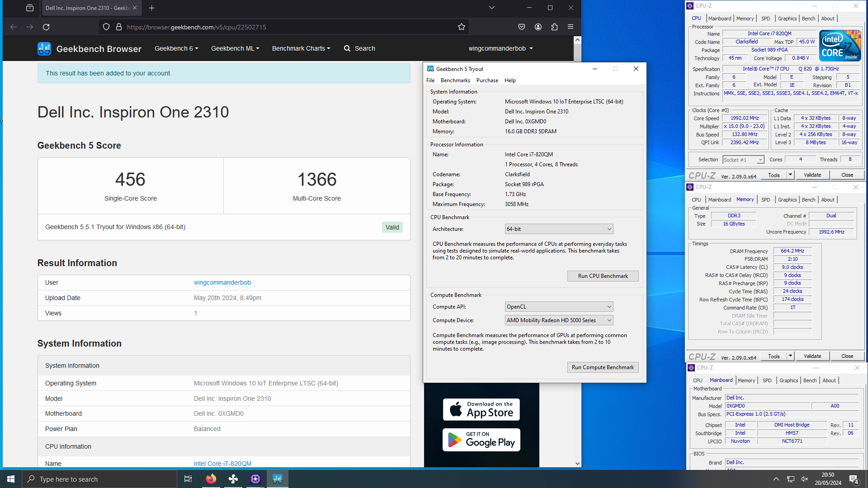Click Tools button in top CPU-Z window
Image resolution: width=868 pixels, height=488 pixels.
[x=774, y=175]
